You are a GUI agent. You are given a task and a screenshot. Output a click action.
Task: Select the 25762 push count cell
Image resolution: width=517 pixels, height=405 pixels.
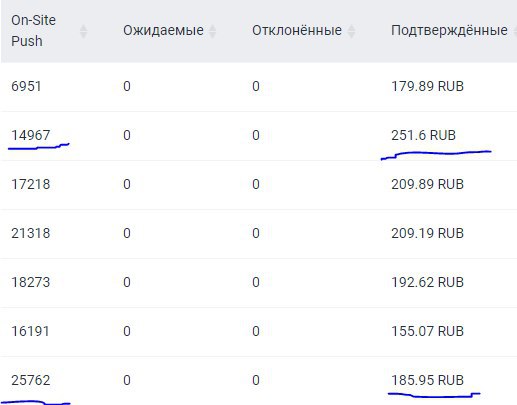pyautogui.click(x=31, y=380)
